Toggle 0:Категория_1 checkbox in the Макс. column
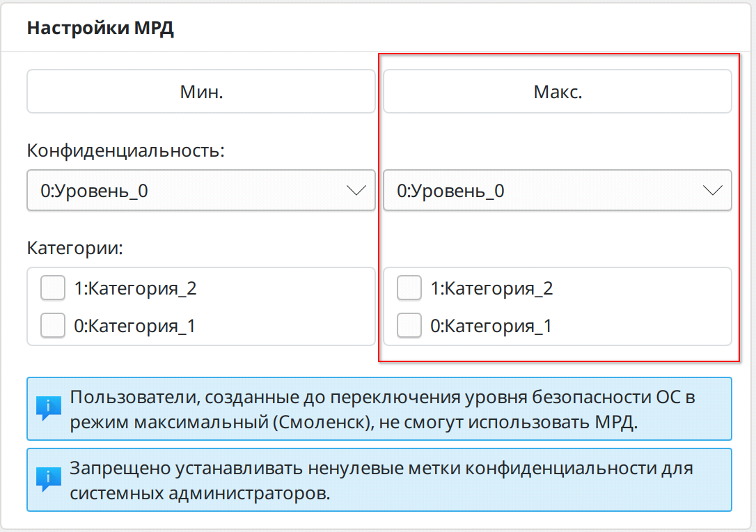Screen dimensions: 756x532 click(x=409, y=325)
